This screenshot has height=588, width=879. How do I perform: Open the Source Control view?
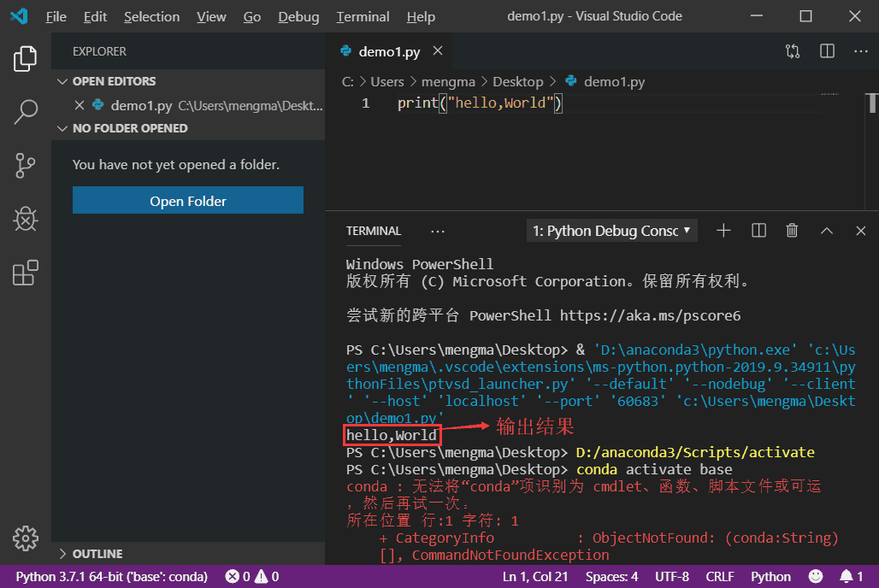25,166
